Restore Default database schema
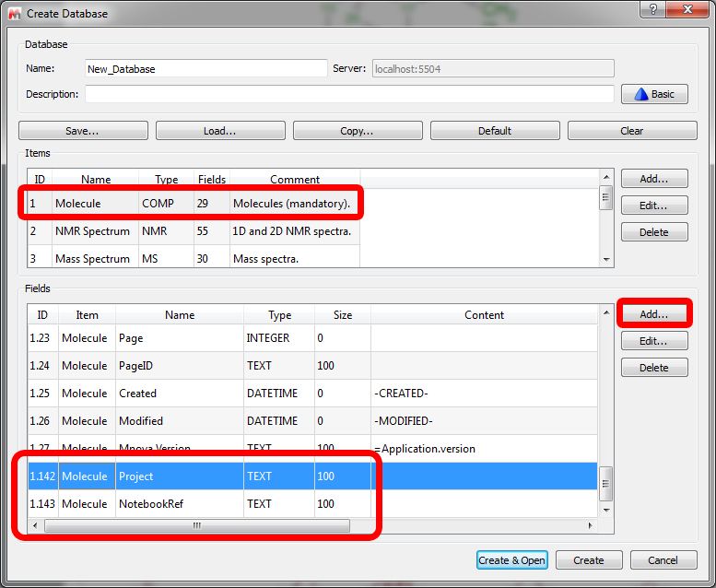The height and width of the screenshot is (588, 716). [x=495, y=131]
